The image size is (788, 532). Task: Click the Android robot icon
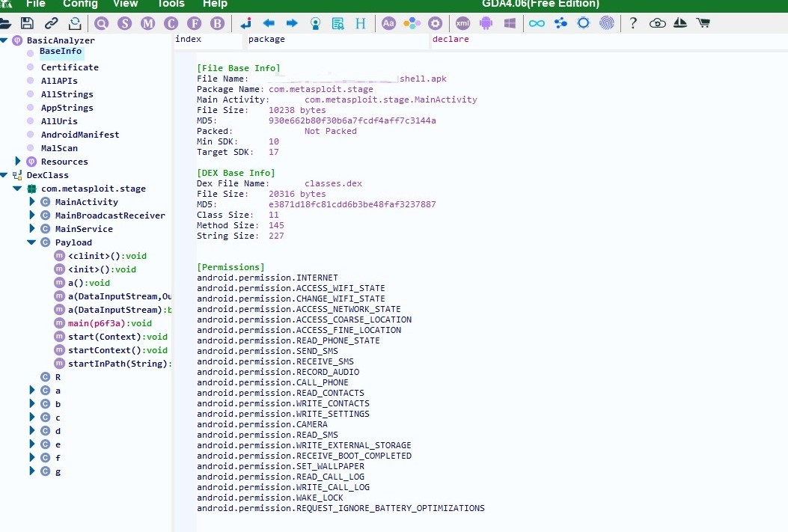[x=486, y=23]
